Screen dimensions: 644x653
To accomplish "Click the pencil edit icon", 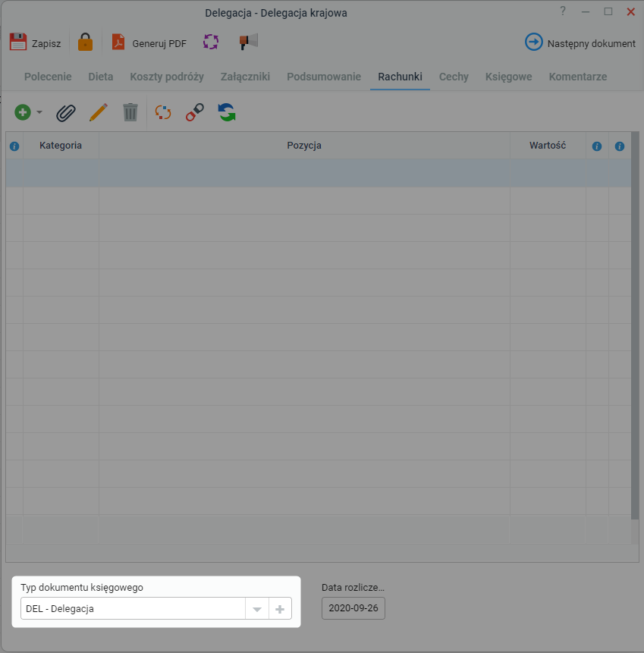I will click(99, 112).
